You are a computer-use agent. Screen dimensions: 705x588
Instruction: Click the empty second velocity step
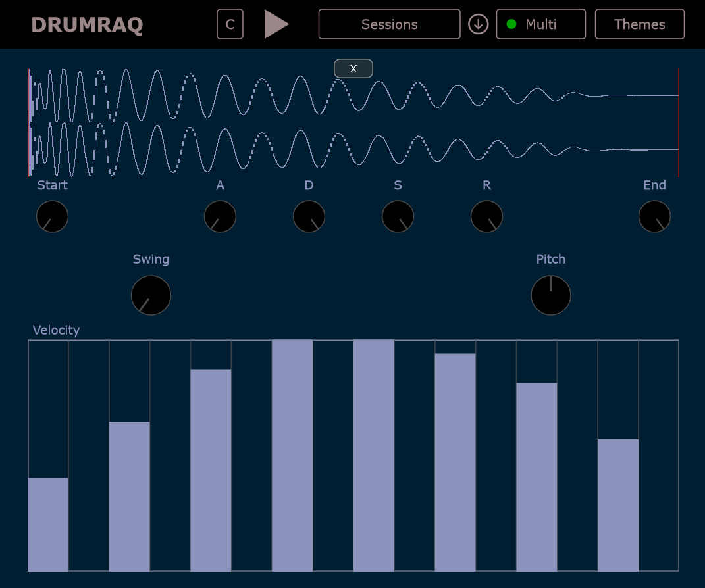tap(89, 456)
